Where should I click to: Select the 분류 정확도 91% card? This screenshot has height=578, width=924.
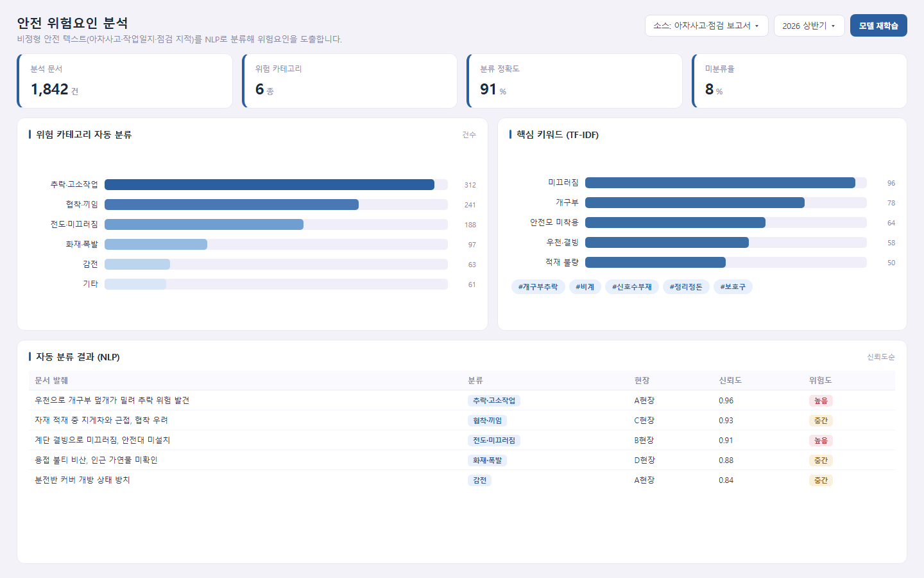pyautogui.click(x=575, y=81)
